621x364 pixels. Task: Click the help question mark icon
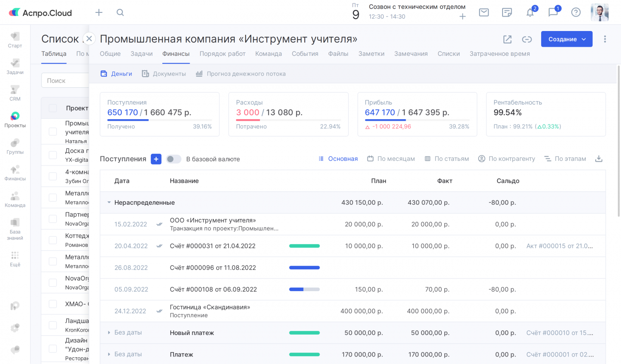point(575,12)
